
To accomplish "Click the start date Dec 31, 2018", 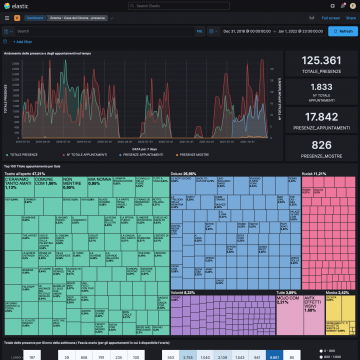I will point(247,31).
